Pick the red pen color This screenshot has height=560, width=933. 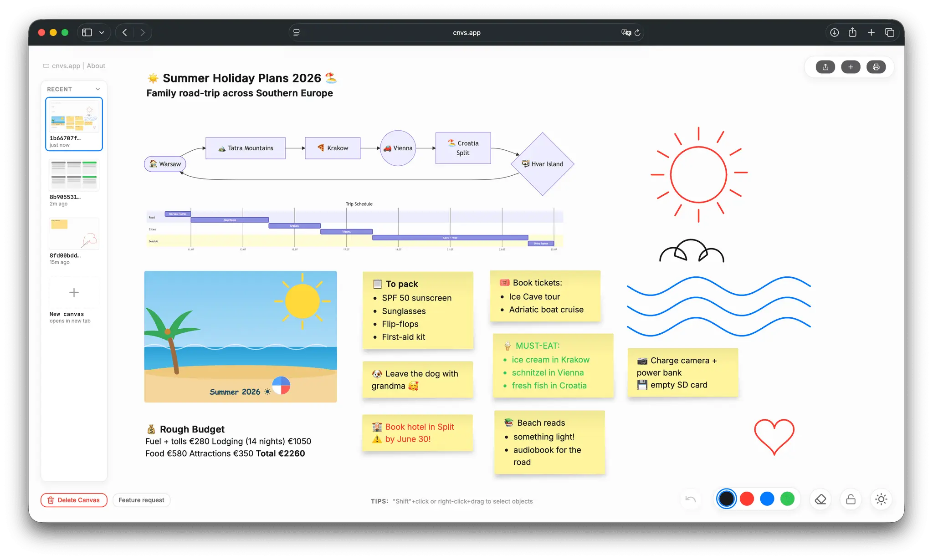[747, 499]
